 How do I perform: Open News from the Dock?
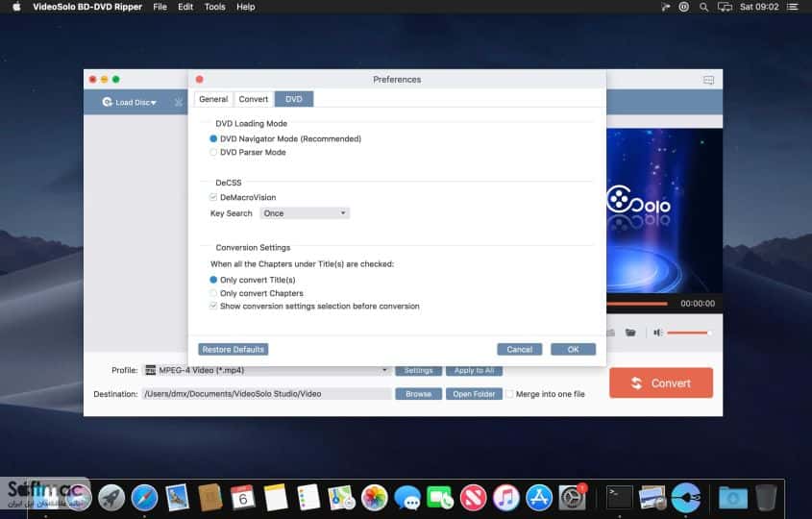(473, 498)
